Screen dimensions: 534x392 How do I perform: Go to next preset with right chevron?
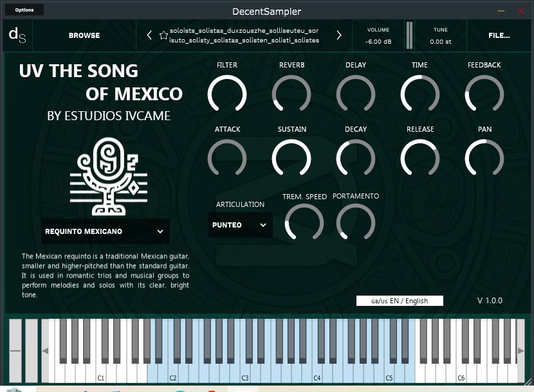(339, 35)
